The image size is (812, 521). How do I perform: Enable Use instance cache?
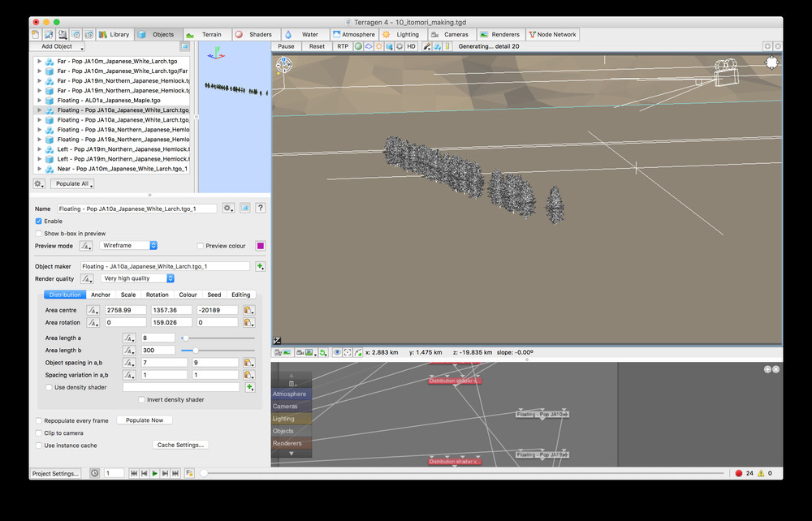(38, 446)
